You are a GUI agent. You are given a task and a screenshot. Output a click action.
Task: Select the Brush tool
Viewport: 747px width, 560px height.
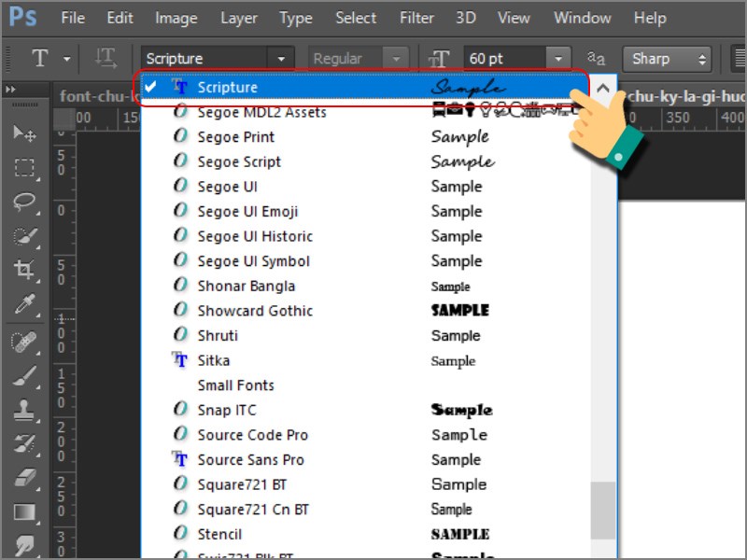[x=24, y=377]
